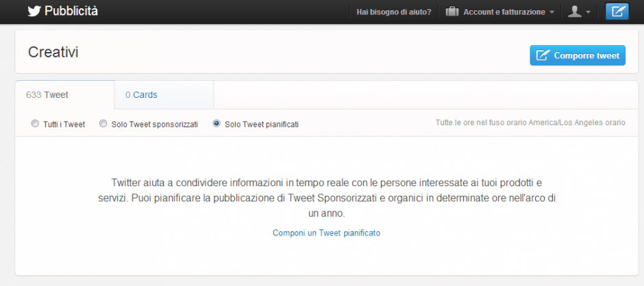Open the Pubblicità home link
The height and width of the screenshot is (286, 644).
[71, 11]
